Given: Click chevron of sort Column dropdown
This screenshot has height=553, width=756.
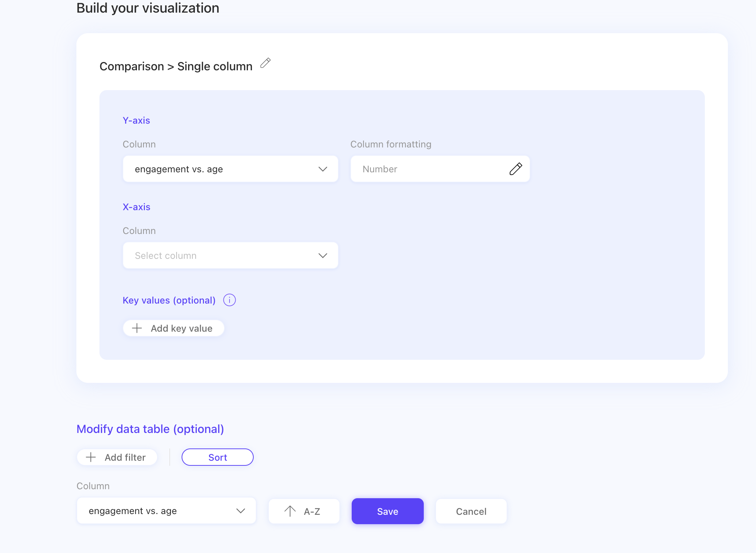Looking at the screenshot, I should (240, 511).
